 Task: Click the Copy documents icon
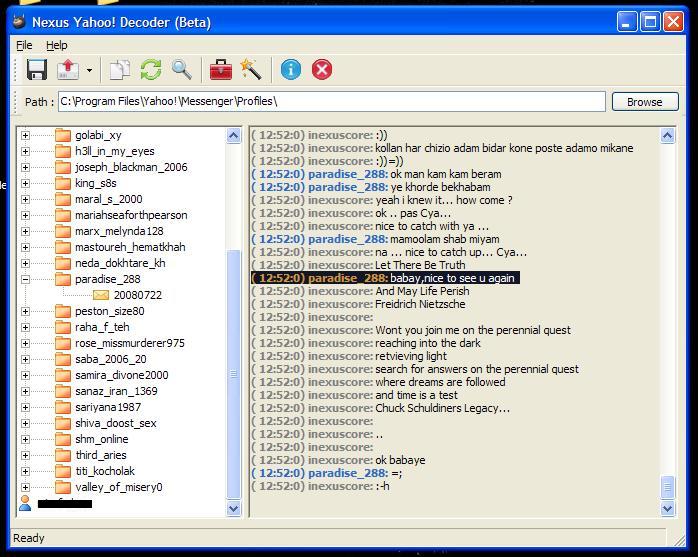click(x=120, y=69)
